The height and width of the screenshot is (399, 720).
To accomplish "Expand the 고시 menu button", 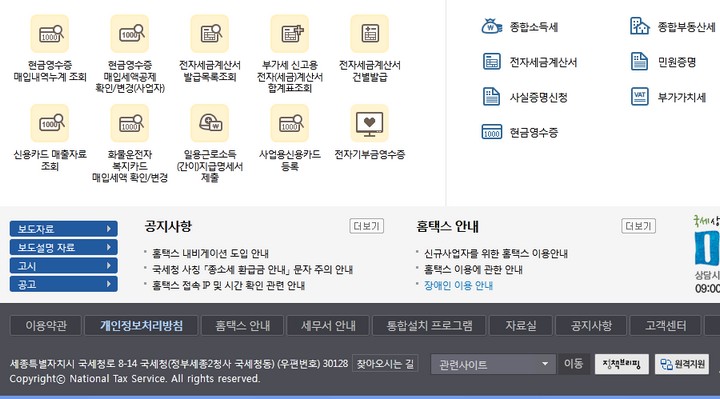I will click(63, 265).
